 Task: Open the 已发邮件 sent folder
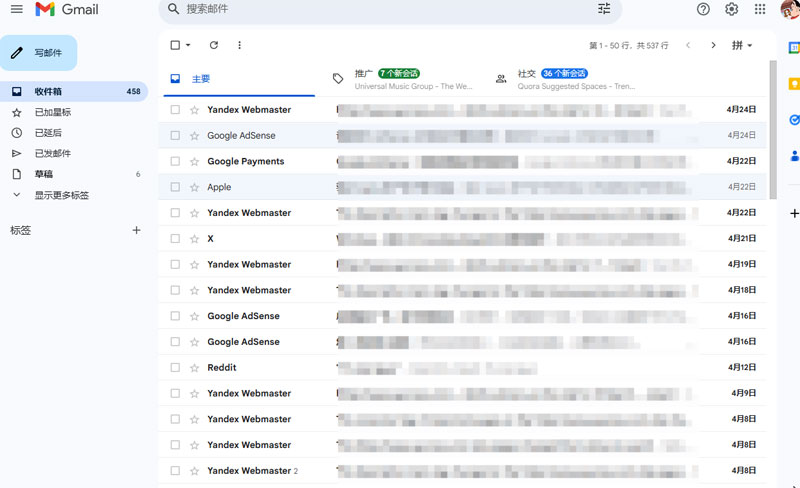click(53, 153)
